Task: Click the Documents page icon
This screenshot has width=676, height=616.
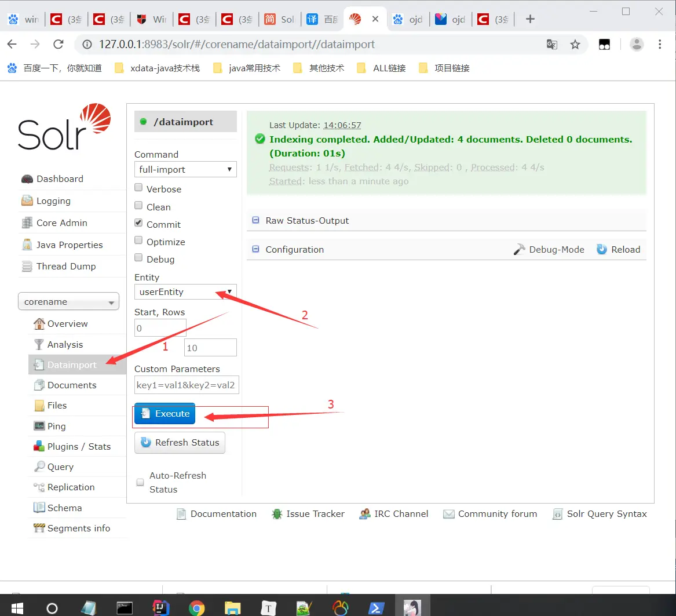Action: click(x=39, y=385)
